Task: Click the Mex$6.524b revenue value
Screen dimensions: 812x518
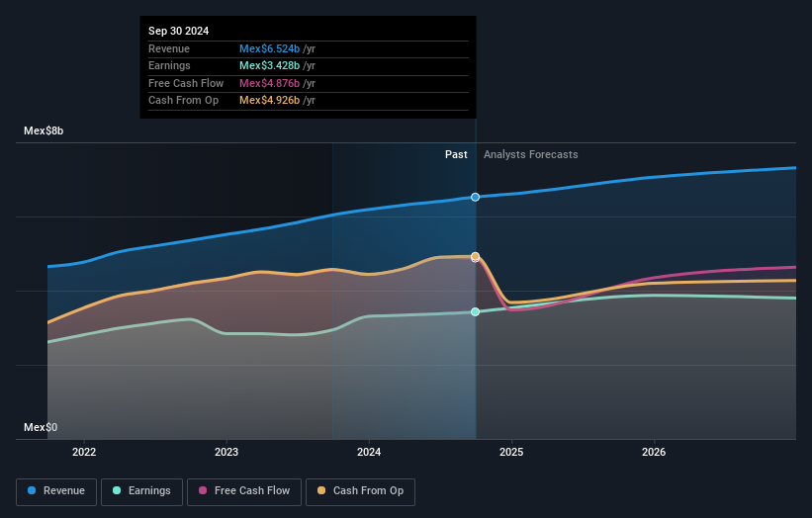Action: coord(269,48)
